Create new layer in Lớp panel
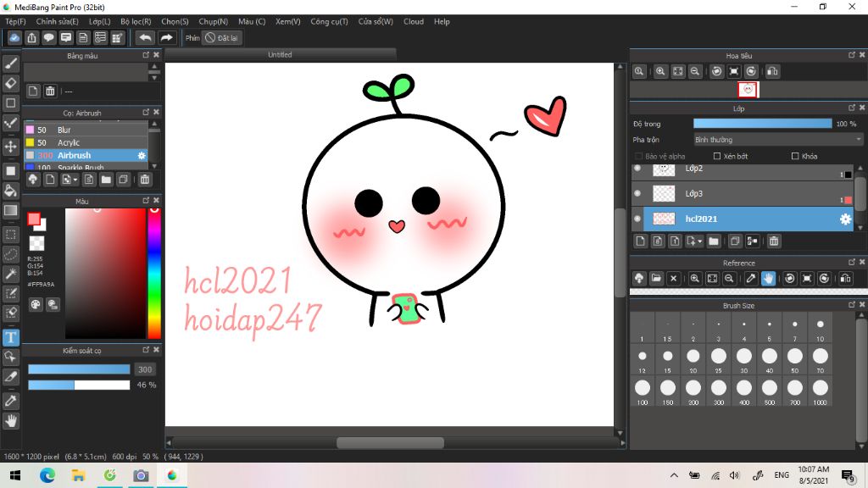 tap(641, 241)
